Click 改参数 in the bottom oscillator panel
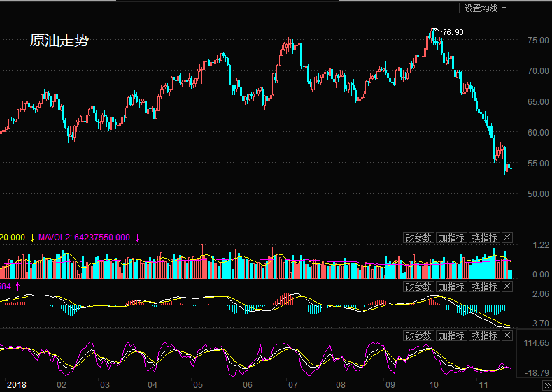Screen dimensions: 552x392 (x=418, y=335)
